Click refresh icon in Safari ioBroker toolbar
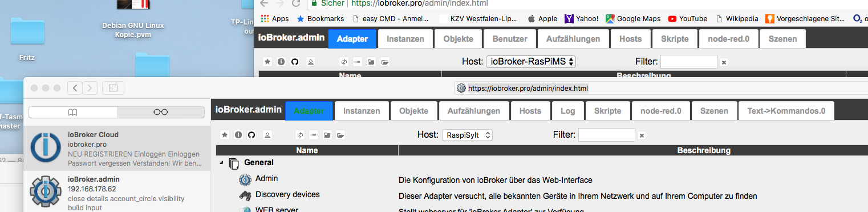Viewport: 868px width, 212px height. point(299,135)
